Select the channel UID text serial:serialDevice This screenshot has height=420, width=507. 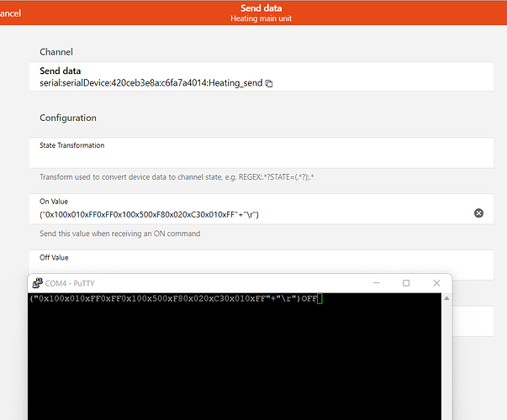(151, 83)
